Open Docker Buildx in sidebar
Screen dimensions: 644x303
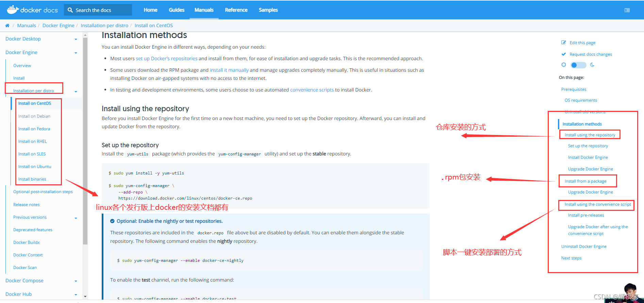pyautogui.click(x=27, y=242)
